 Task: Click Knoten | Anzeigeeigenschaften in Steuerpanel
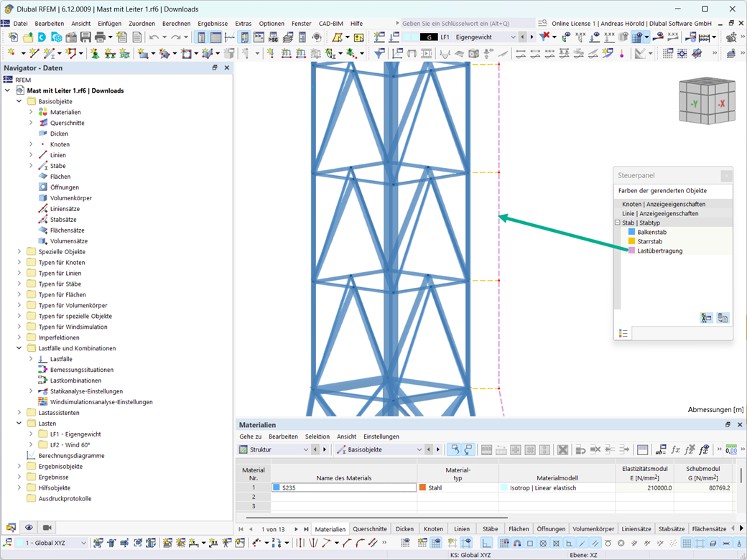click(664, 204)
